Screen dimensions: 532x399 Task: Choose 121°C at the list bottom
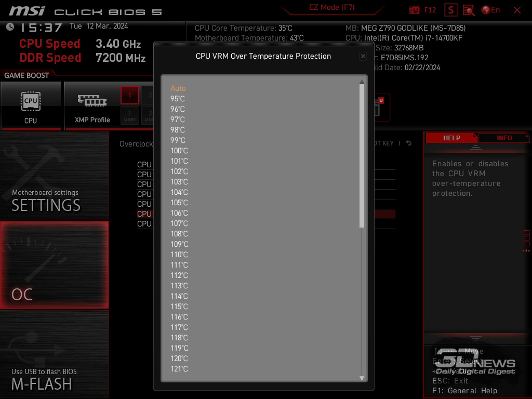(179, 369)
